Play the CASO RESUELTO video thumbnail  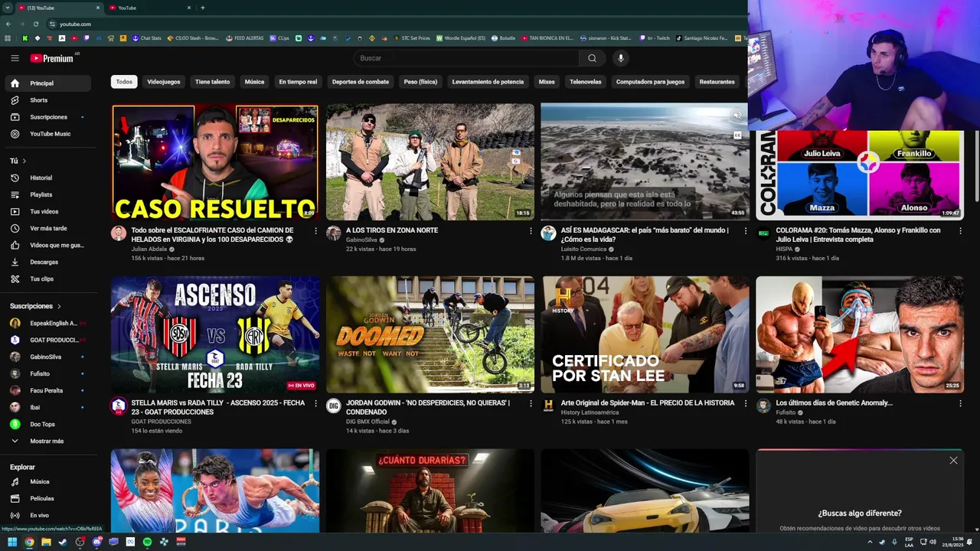click(215, 162)
